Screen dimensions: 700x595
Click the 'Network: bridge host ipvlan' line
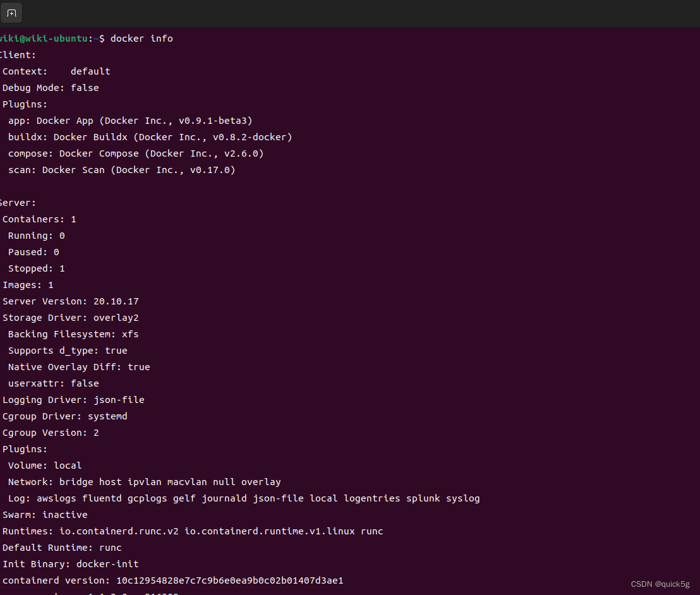[144, 482]
